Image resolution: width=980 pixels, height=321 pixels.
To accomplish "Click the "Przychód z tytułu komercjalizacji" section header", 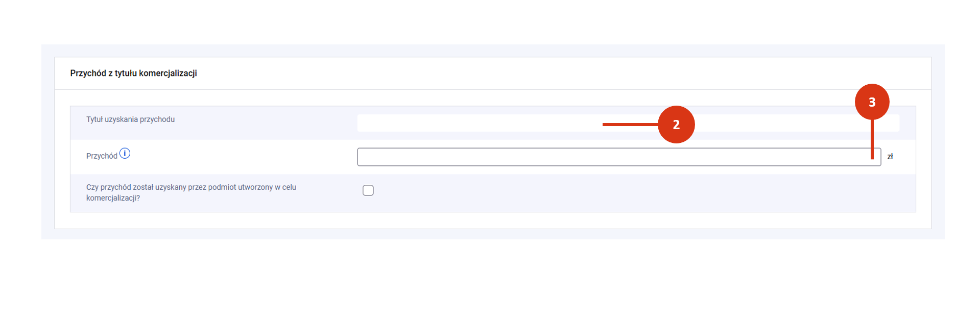I will [134, 73].
